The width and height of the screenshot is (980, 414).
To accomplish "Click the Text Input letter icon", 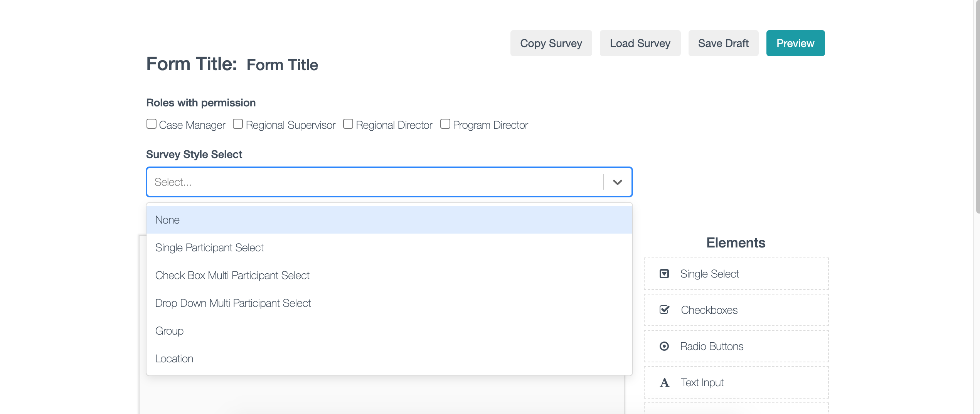I will 664,382.
